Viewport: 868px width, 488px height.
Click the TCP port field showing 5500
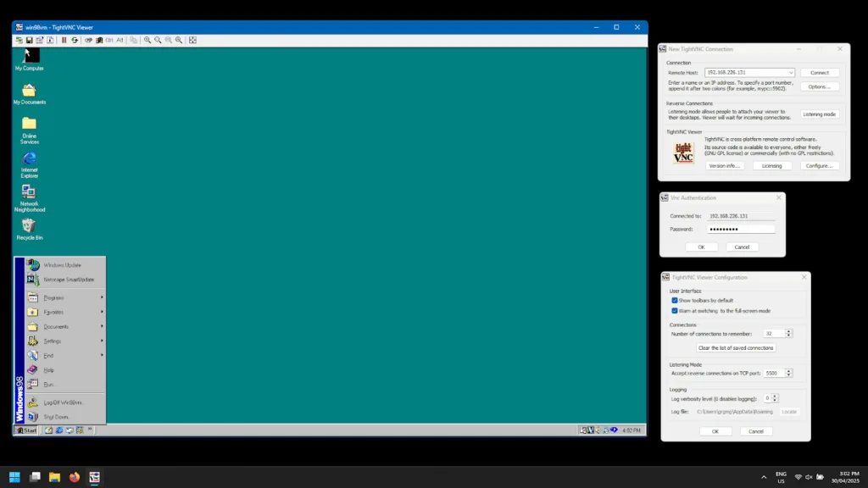774,373
